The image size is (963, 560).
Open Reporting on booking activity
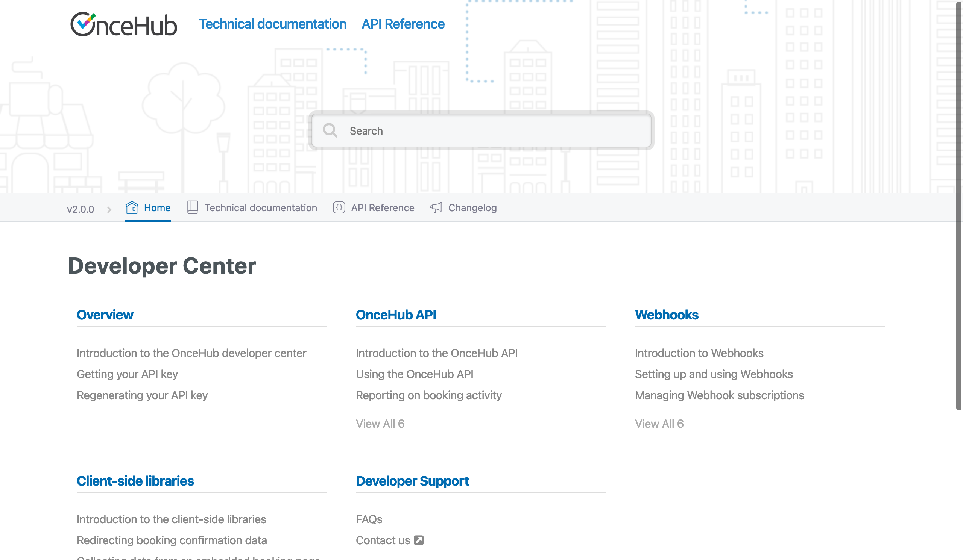coord(429,395)
